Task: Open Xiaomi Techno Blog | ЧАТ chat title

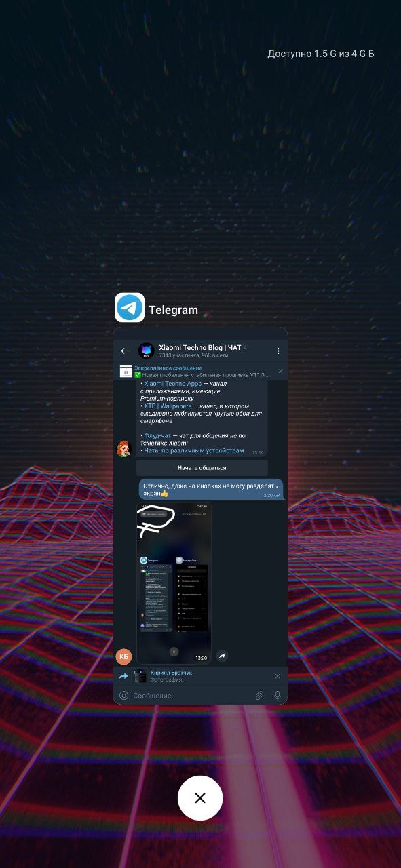Action: click(x=199, y=347)
